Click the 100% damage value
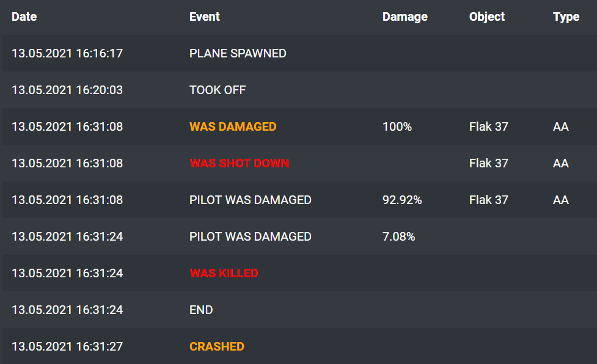 tap(397, 126)
